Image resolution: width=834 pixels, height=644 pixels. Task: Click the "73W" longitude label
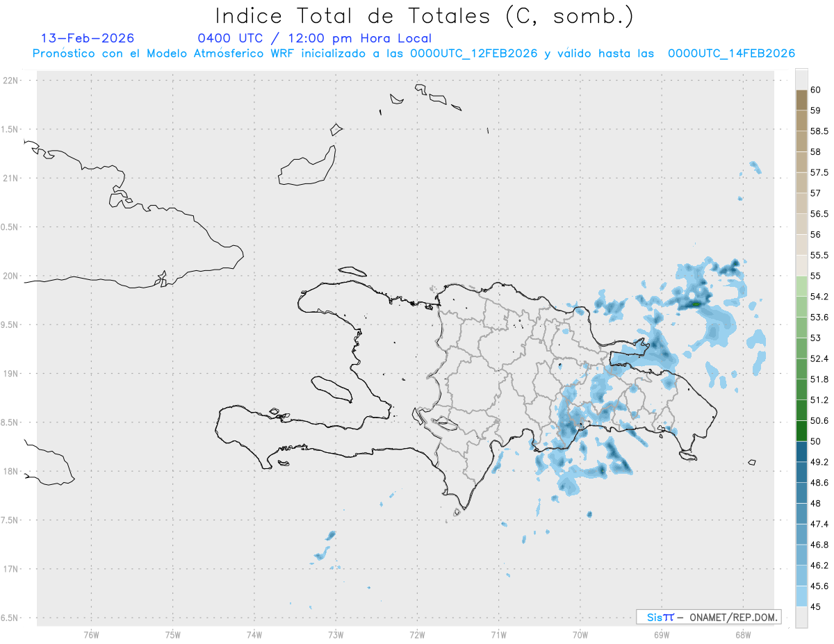pos(336,634)
